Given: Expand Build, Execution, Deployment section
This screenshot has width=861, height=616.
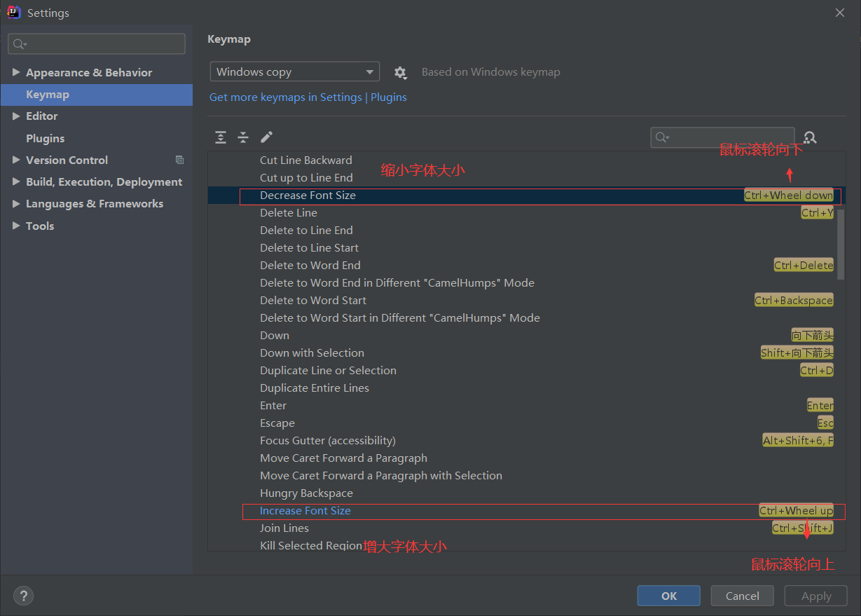Looking at the screenshot, I should pyautogui.click(x=16, y=182).
